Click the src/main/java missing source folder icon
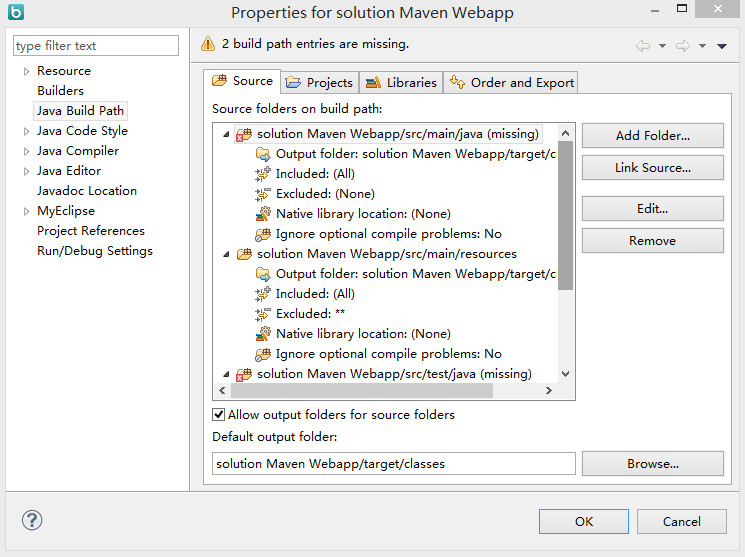 click(244, 134)
